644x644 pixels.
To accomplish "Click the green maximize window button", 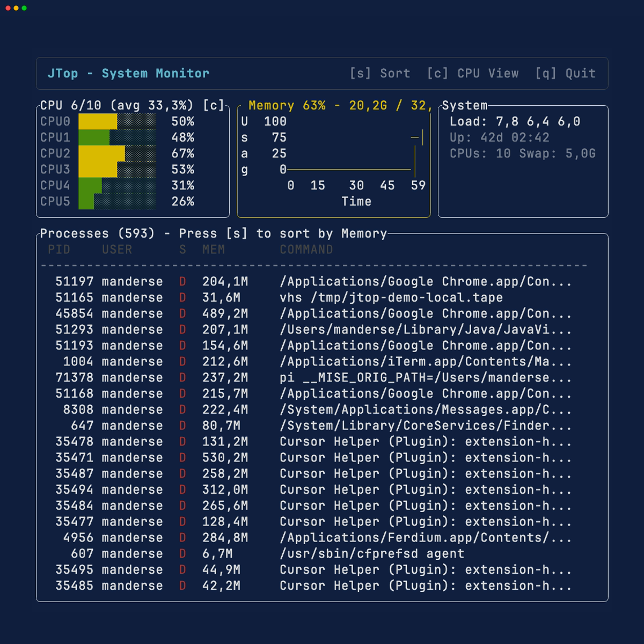I will (24, 8).
